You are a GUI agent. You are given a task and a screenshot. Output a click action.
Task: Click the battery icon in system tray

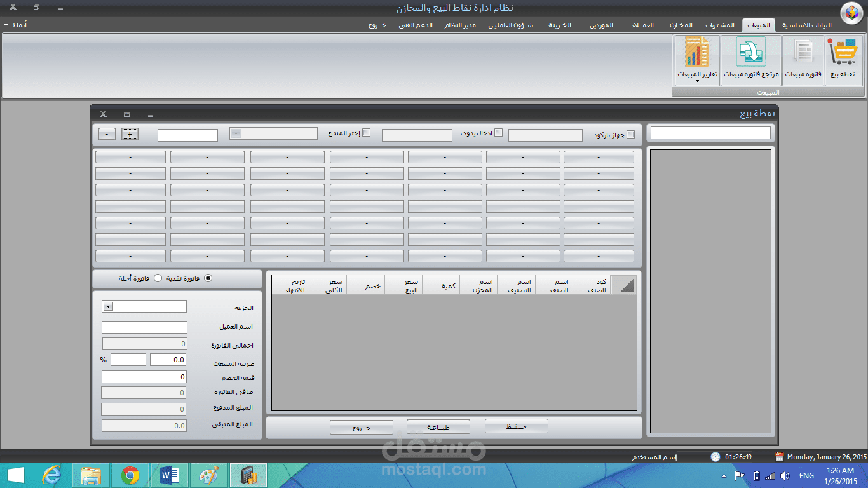click(x=756, y=476)
